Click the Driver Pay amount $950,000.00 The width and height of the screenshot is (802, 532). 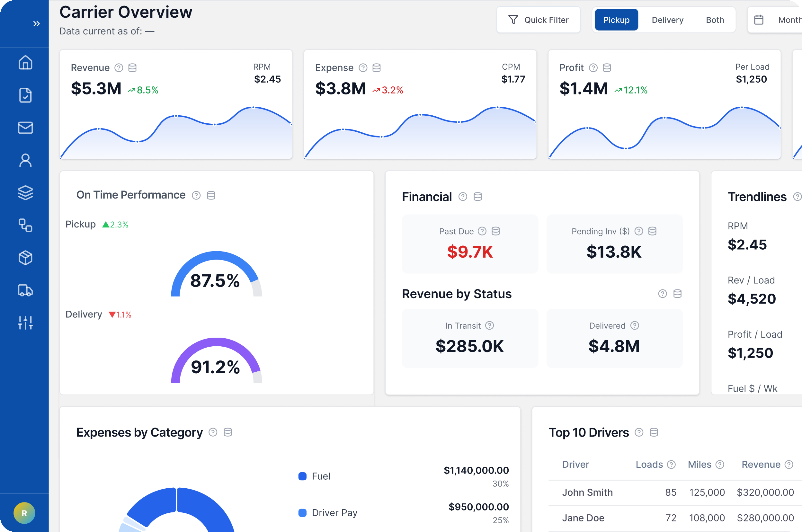pyautogui.click(x=479, y=507)
